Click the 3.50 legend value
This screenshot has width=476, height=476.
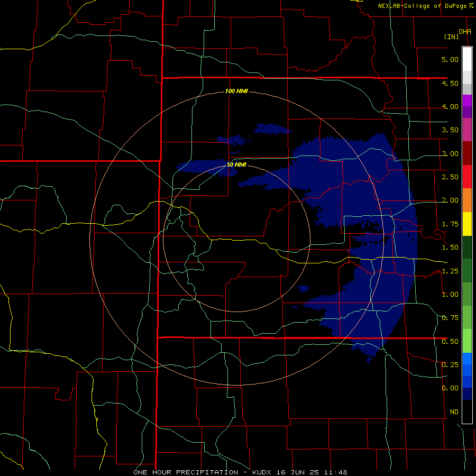click(x=450, y=130)
